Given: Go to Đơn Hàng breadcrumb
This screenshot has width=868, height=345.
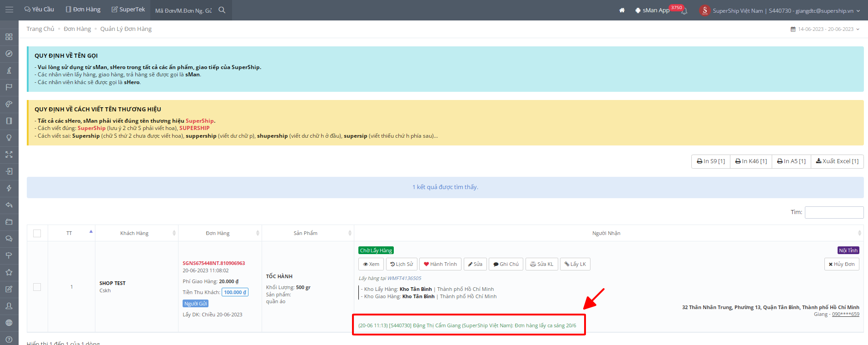Looking at the screenshot, I should tap(77, 29).
